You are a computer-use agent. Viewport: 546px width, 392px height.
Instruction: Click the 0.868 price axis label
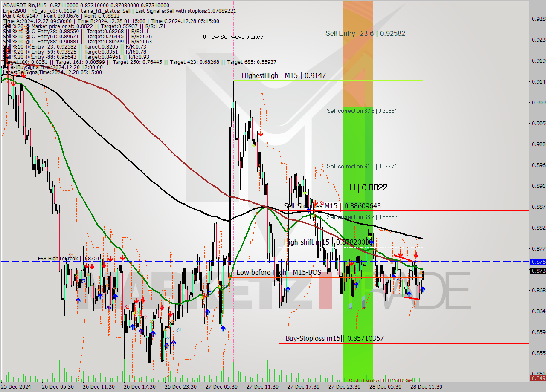coord(538,290)
